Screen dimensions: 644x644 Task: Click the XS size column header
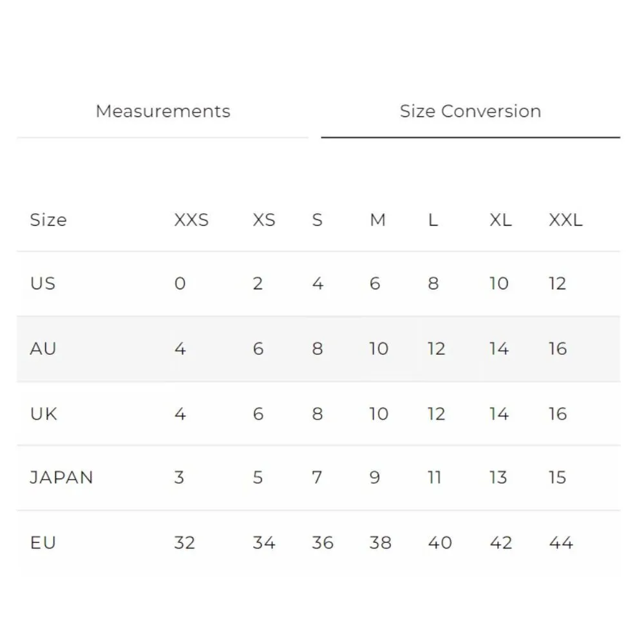coord(263,220)
